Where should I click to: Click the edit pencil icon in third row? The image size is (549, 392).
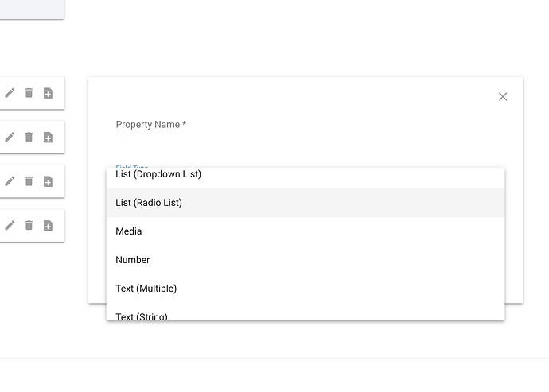[x=10, y=181]
